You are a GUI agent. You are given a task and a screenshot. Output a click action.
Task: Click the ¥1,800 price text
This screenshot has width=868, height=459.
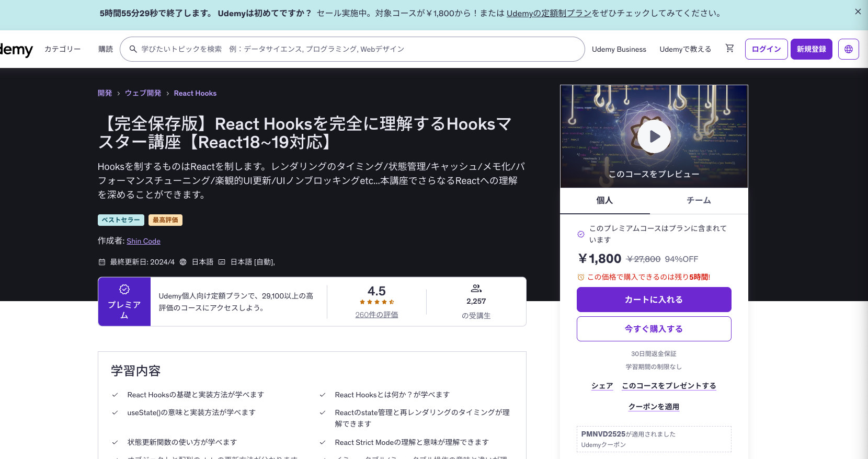pyautogui.click(x=599, y=259)
